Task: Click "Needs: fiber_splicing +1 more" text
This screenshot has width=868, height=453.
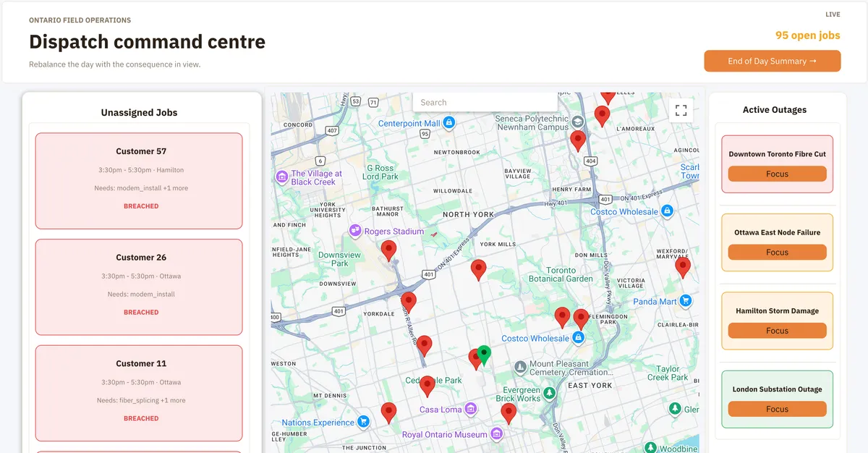Action: click(141, 400)
